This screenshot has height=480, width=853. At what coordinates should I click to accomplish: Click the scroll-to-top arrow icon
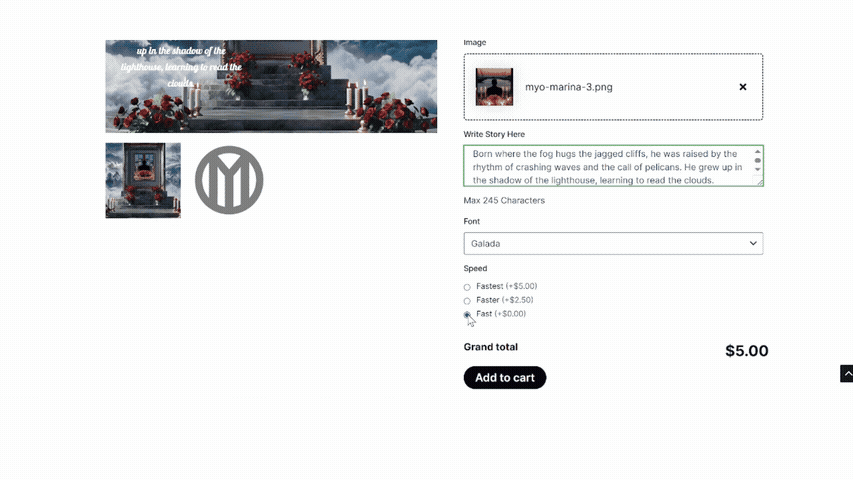click(x=847, y=374)
